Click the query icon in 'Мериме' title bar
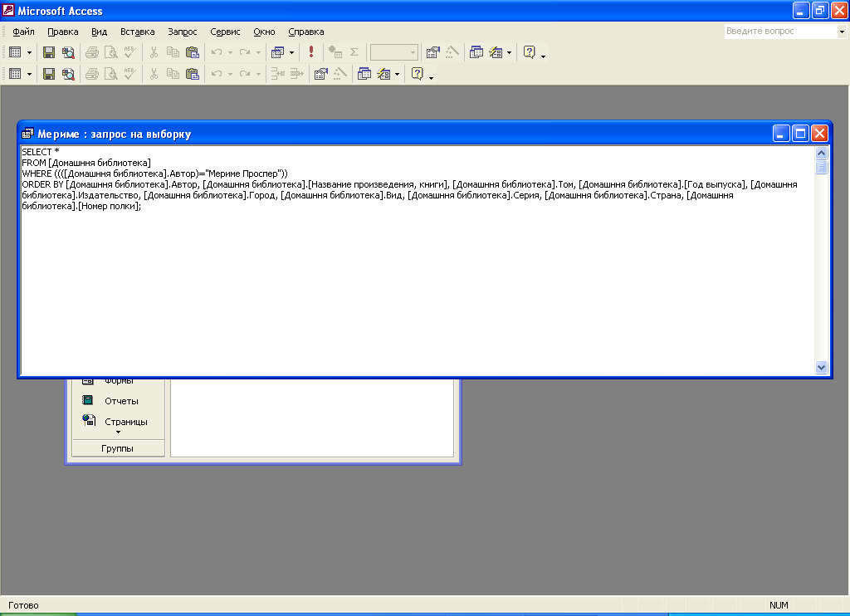Screen dimensions: 850x616 pos(27,134)
